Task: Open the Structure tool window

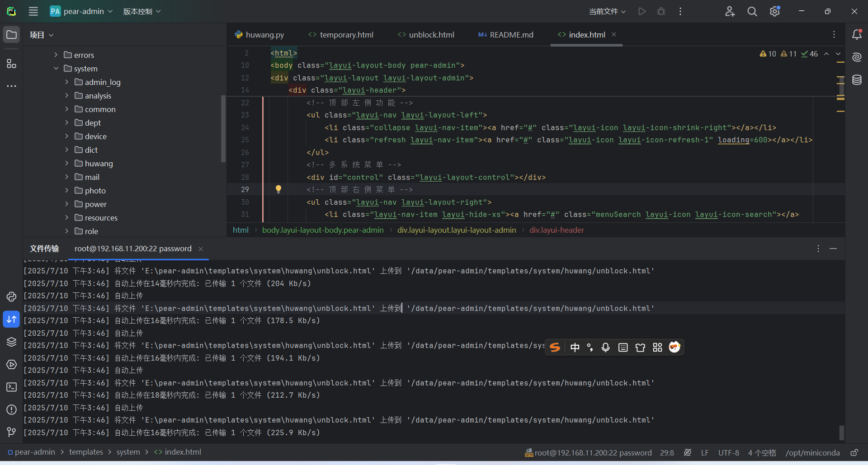Action: coord(12,64)
